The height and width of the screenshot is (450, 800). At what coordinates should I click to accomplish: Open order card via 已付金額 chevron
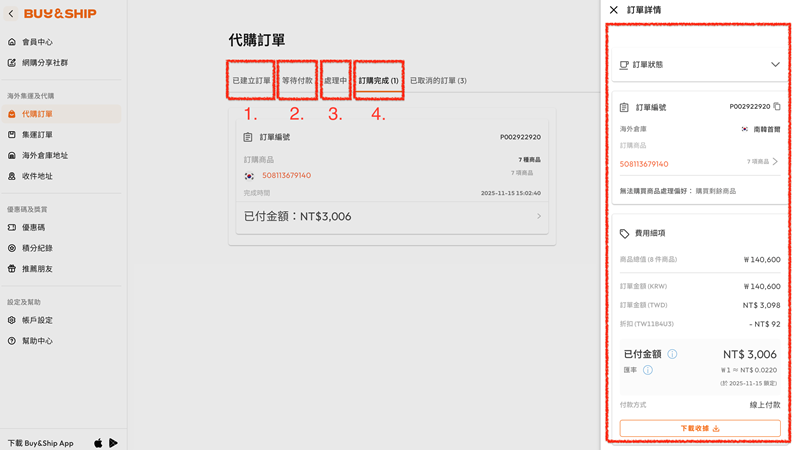tap(538, 216)
